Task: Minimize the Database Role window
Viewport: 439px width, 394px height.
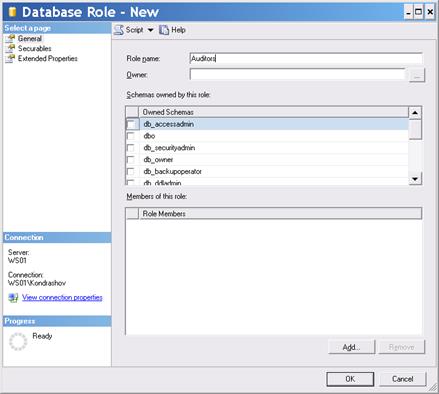Action: [x=409, y=12]
